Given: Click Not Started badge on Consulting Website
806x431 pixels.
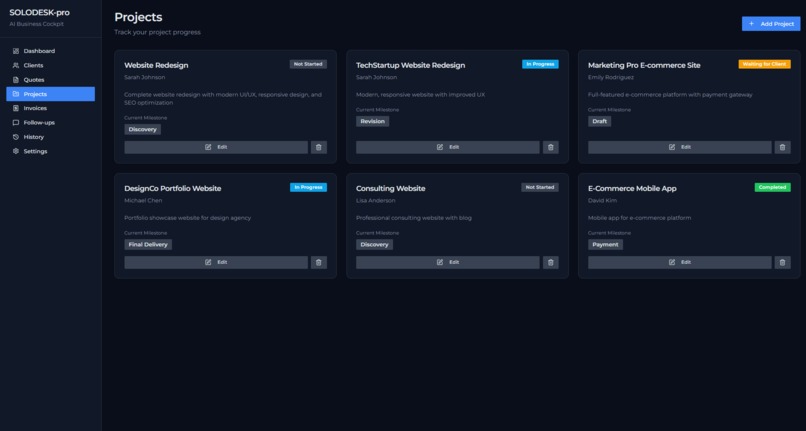Looking at the screenshot, I should click(540, 187).
